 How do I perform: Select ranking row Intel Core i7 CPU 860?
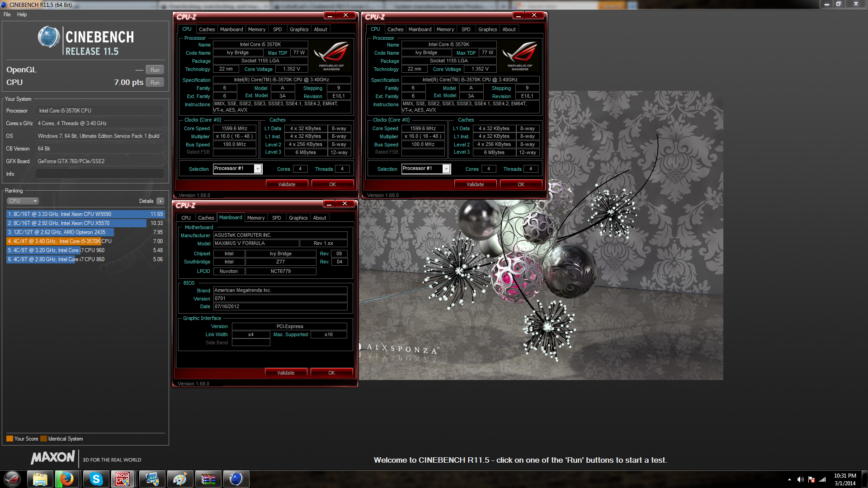click(x=85, y=259)
